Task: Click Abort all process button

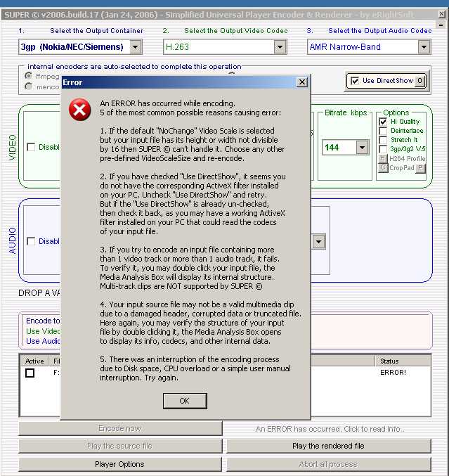Action: point(328,464)
